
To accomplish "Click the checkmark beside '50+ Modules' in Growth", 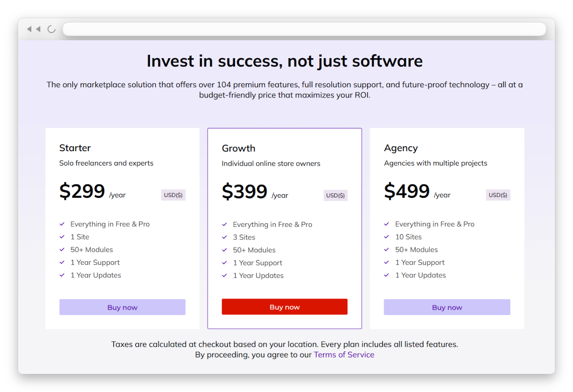I will (x=225, y=250).
